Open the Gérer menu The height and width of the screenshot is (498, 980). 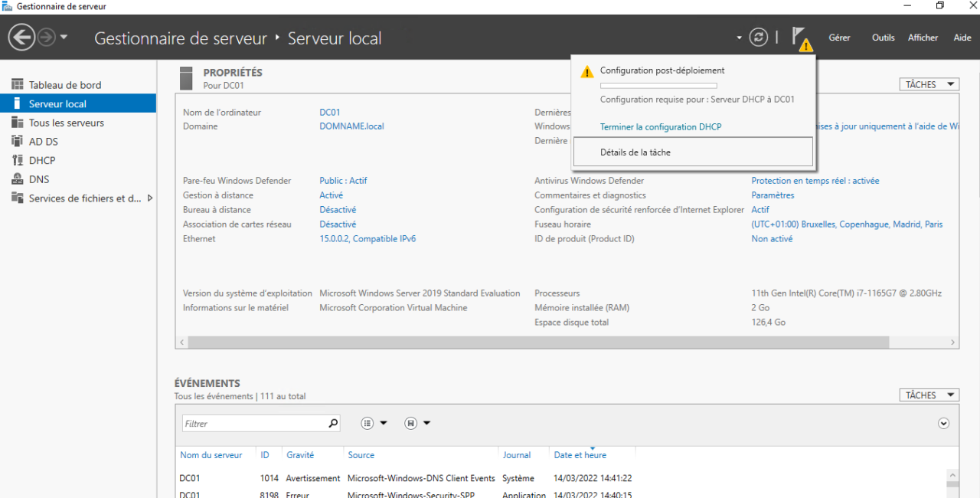coord(839,38)
